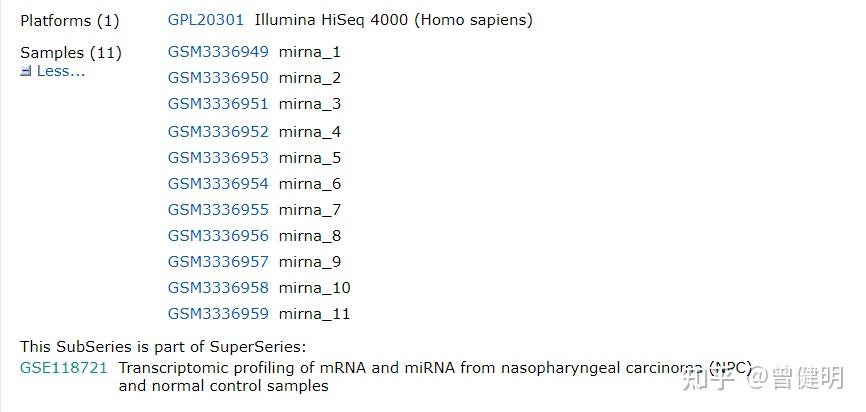Open sample GSM3336958 link
This screenshot has height=412, width=866.
point(218,287)
